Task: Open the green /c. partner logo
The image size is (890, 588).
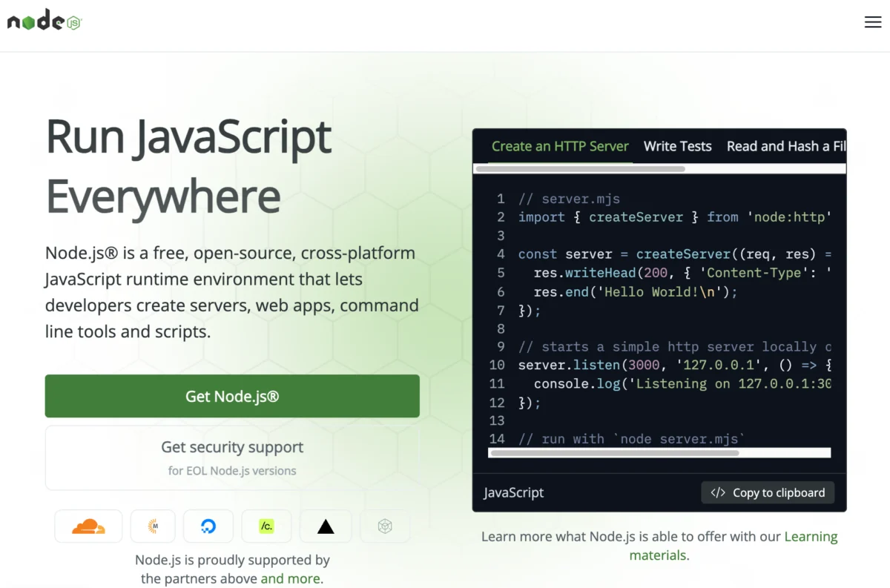Action: point(266,526)
